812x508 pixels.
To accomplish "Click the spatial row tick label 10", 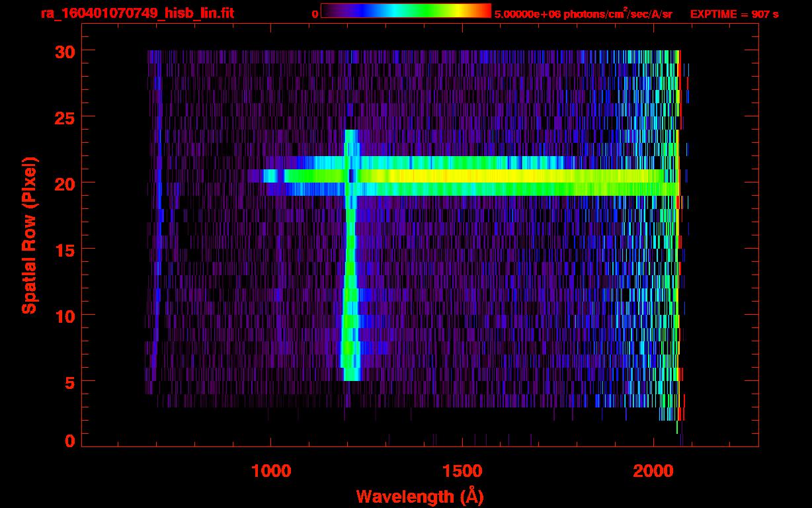I will (65, 316).
